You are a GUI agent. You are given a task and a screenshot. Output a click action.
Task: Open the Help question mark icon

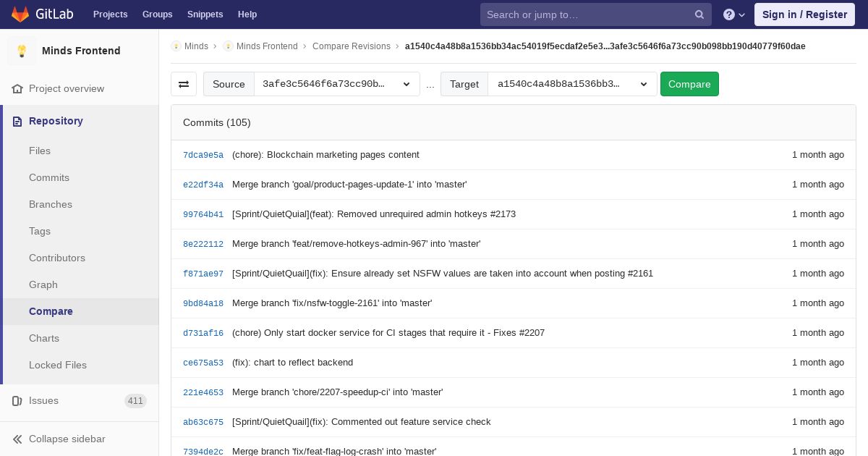point(729,14)
